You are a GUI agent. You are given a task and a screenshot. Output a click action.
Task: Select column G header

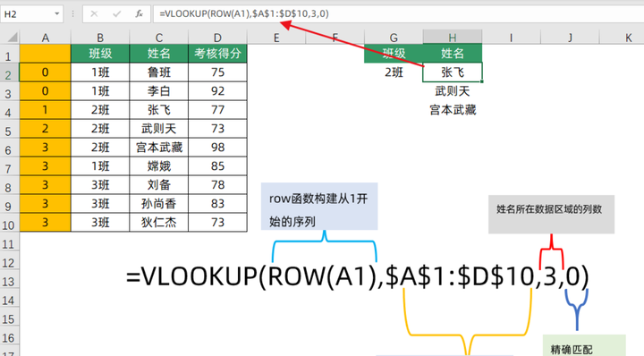tap(394, 38)
